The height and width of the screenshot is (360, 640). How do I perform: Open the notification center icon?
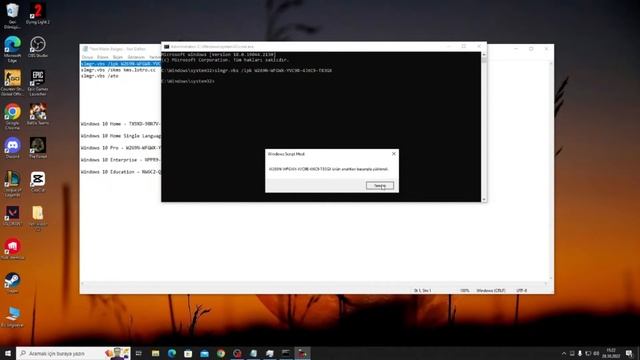coord(629,353)
